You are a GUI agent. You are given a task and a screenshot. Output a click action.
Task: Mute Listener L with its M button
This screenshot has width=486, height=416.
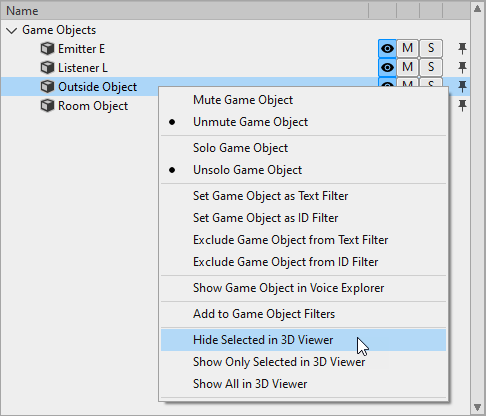(407, 68)
